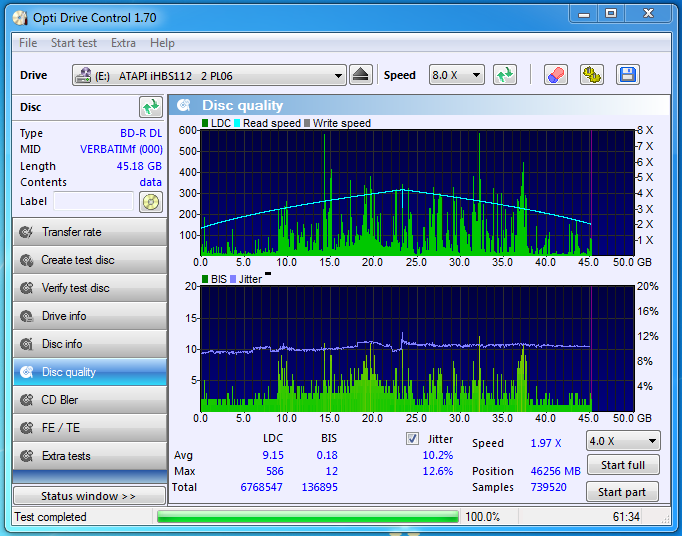The image size is (682, 536).
Task: Click the Drive info icon
Action: click(26, 316)
